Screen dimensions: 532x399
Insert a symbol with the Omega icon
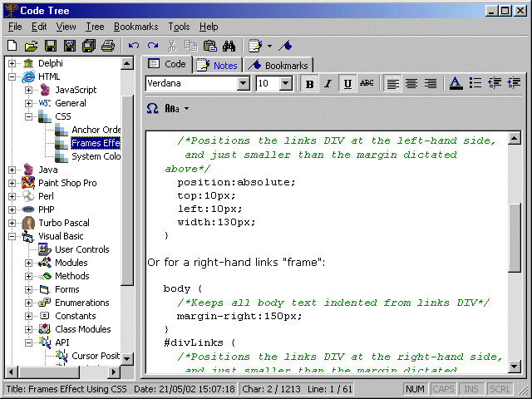pos(152,108)
